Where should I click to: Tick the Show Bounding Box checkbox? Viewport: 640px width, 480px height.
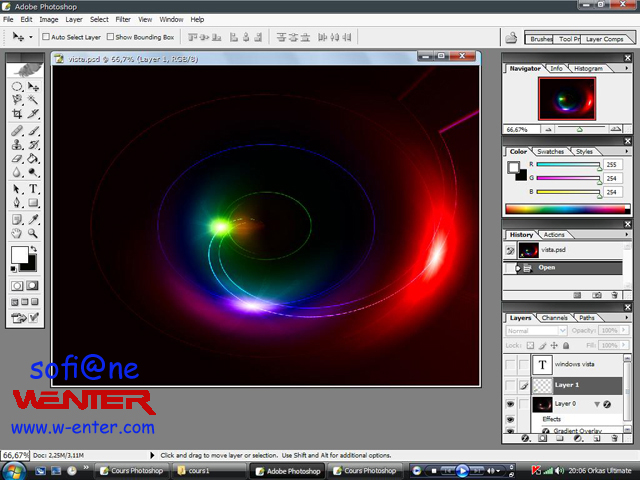(110, 37)
